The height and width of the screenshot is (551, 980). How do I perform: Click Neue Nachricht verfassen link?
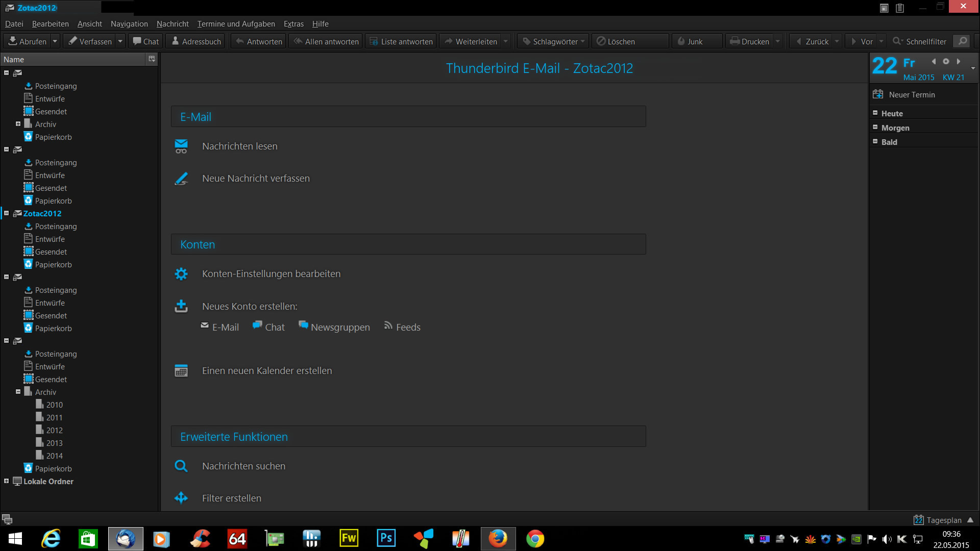click(256, 179)
